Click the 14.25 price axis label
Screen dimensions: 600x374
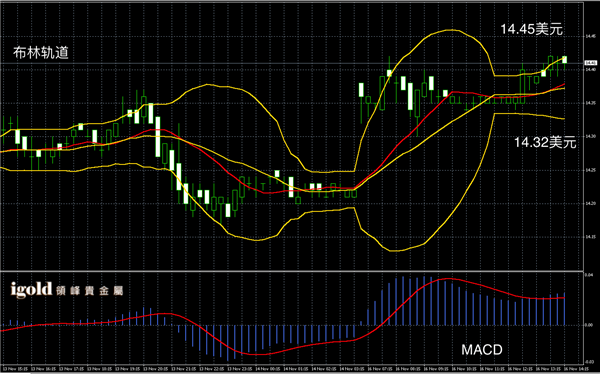[590, 170]
